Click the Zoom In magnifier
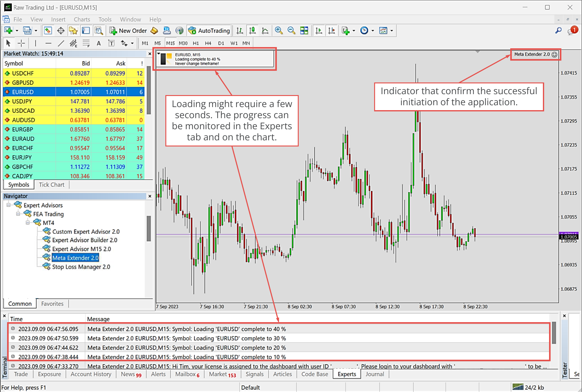 pyautogui.click(x=279, y=30)
